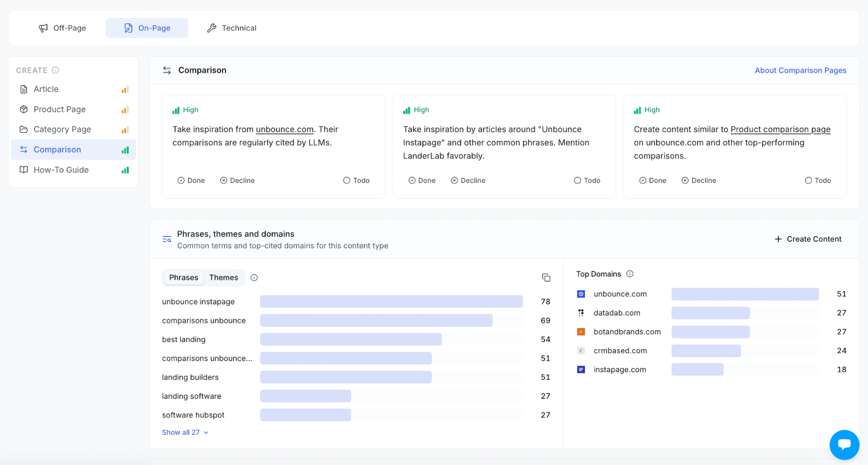Set the Unbounce Instapage articles card to Todo
The width and height of the screenshot is (868, 465).
pyautogui.click(x=587, y=180)
